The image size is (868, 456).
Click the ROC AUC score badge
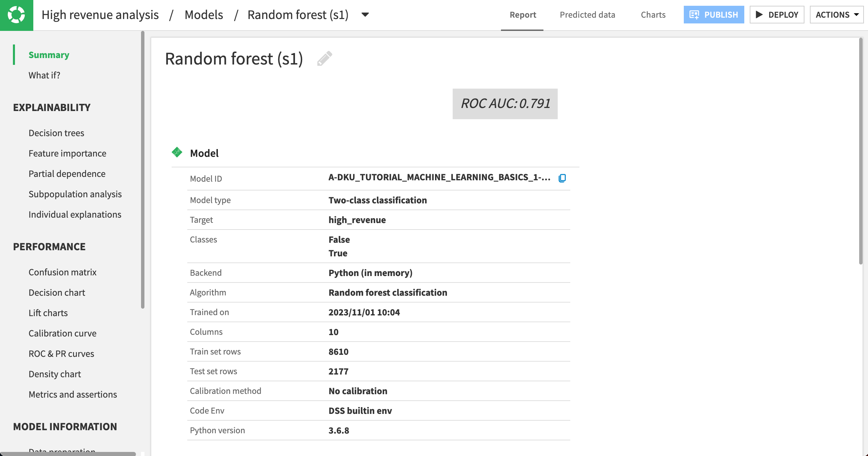click(x=505, y=104)
